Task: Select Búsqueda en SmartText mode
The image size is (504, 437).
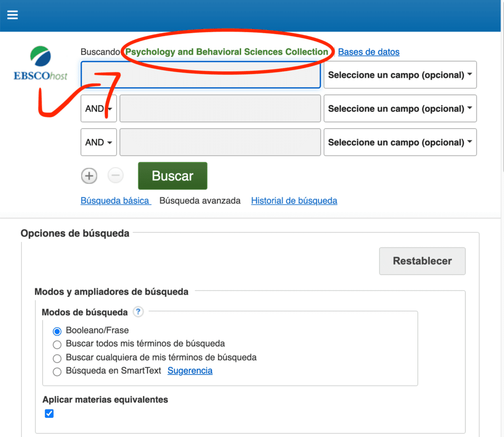Action: pos(57,371)
